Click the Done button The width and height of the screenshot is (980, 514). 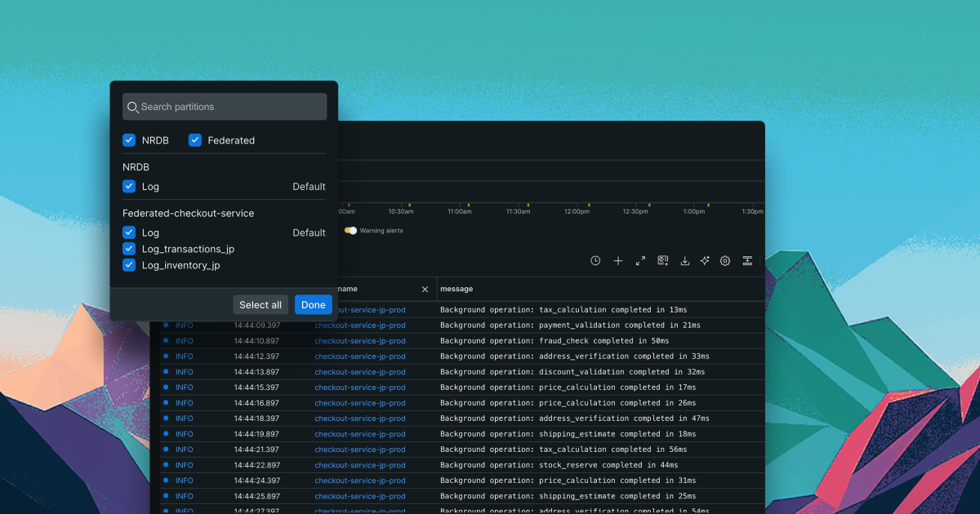pos(313,304)
